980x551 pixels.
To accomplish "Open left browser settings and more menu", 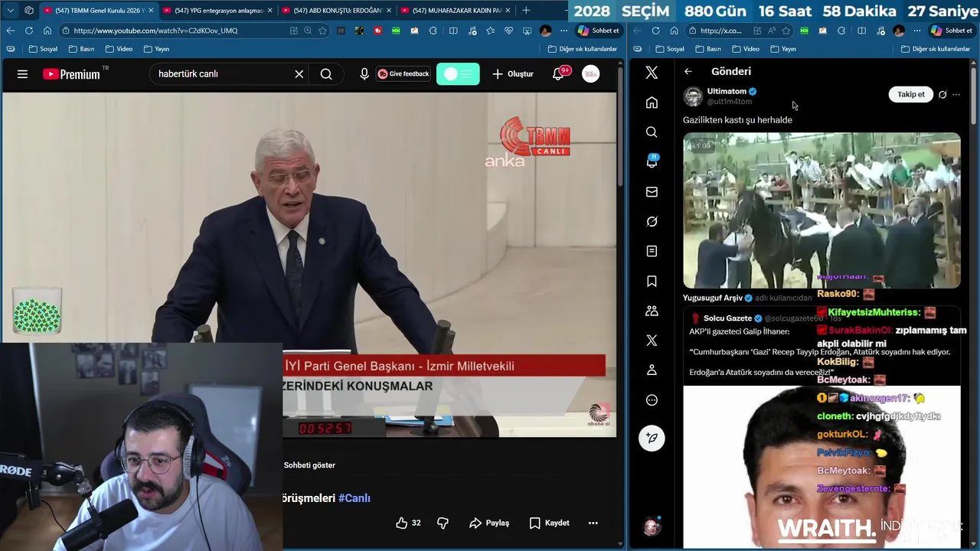I will (x=564, y=31).
